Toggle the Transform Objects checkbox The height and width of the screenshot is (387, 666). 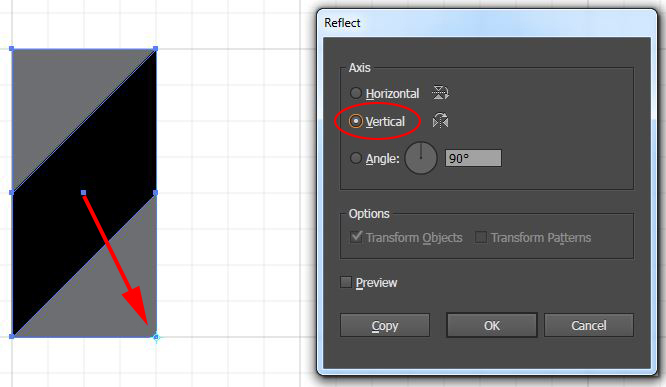coord(356,237)
